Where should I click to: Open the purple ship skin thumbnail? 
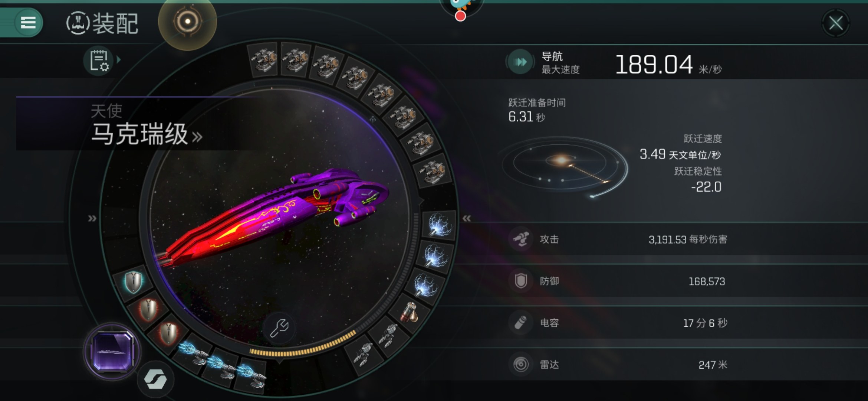(112, 351)
